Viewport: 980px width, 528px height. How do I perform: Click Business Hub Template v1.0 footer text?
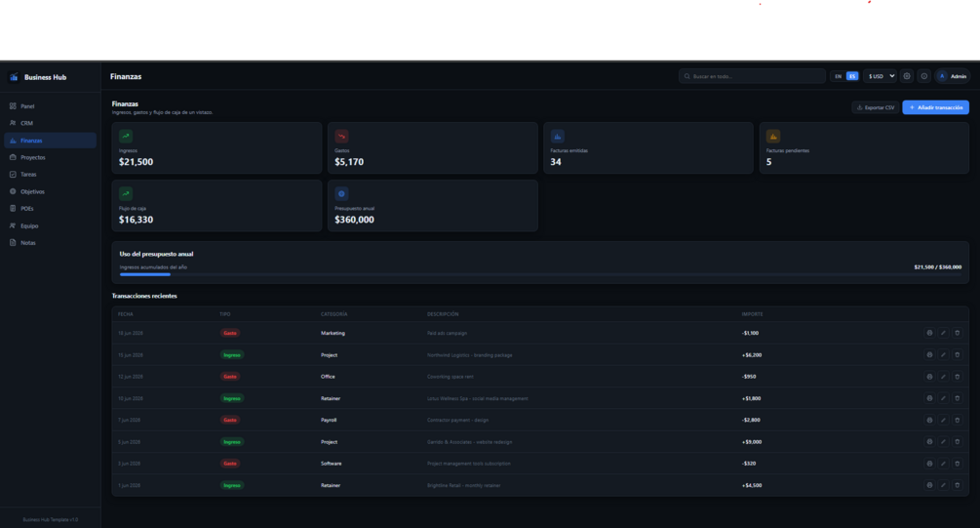pyautogui.click(x=51, y=519)
